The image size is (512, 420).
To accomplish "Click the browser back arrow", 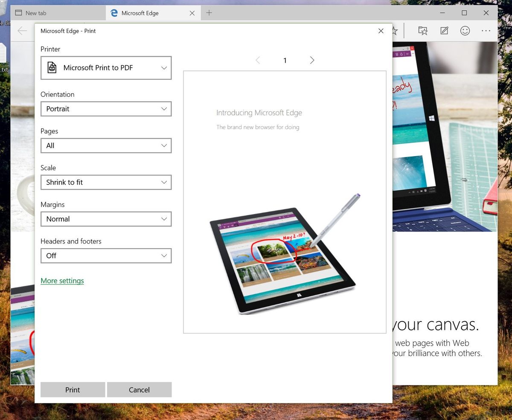I will coord(21,30).
